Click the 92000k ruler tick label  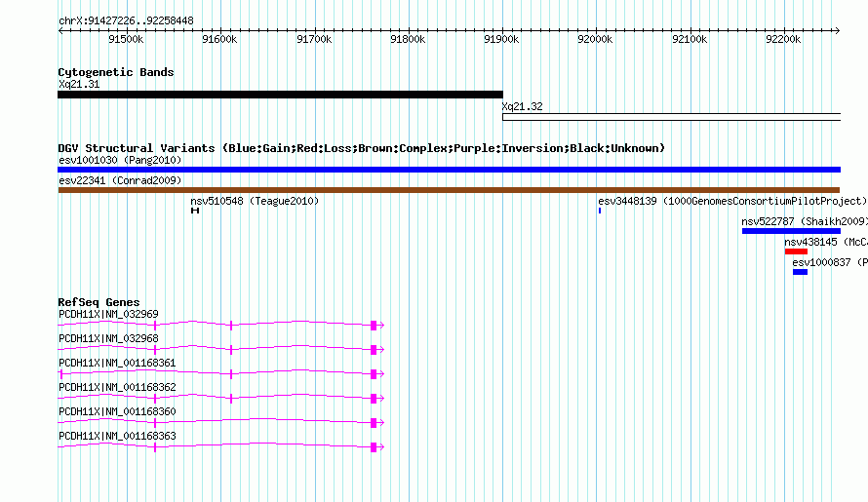tap(595, 39)
